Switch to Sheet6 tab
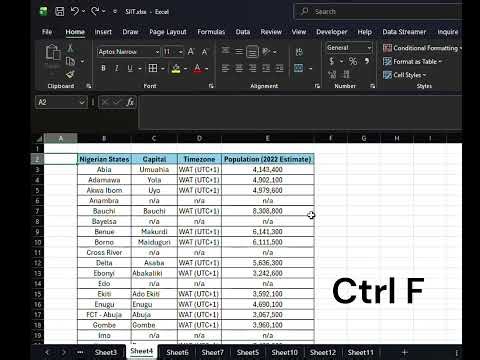 pos(177,352)
